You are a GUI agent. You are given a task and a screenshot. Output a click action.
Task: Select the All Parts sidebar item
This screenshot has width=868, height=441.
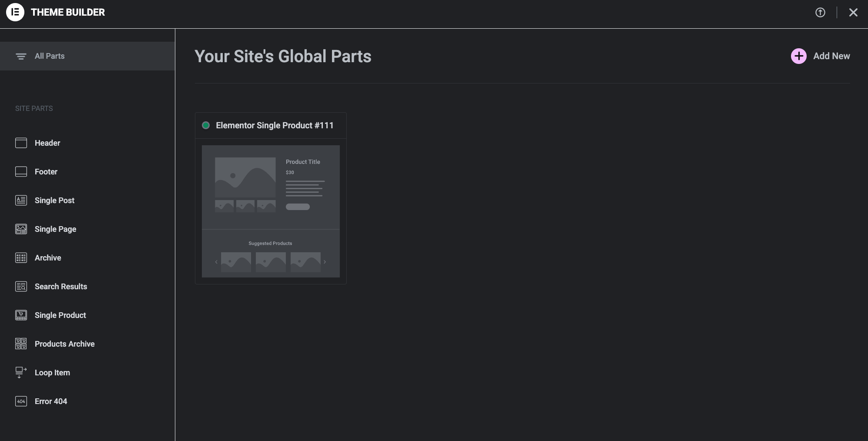[50, 56]
